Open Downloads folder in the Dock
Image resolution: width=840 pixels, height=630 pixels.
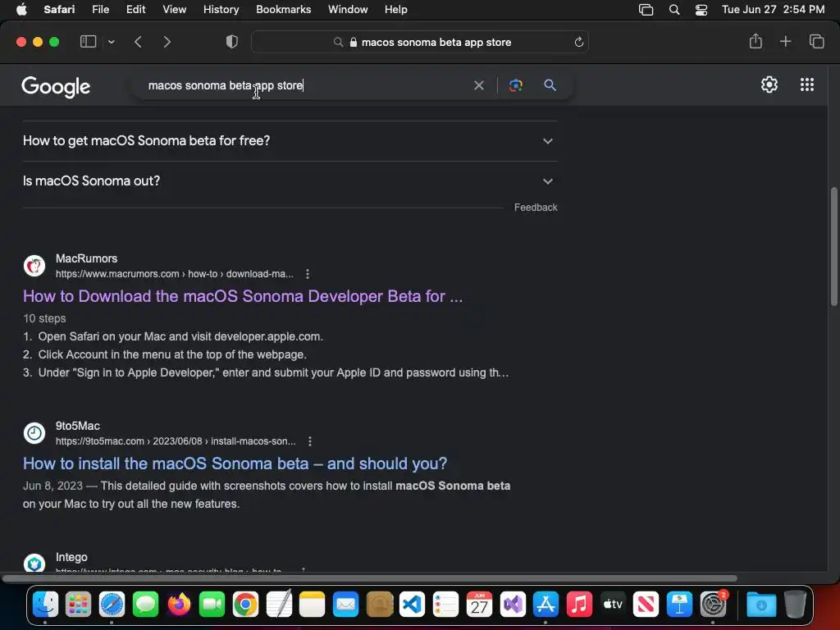761,605
